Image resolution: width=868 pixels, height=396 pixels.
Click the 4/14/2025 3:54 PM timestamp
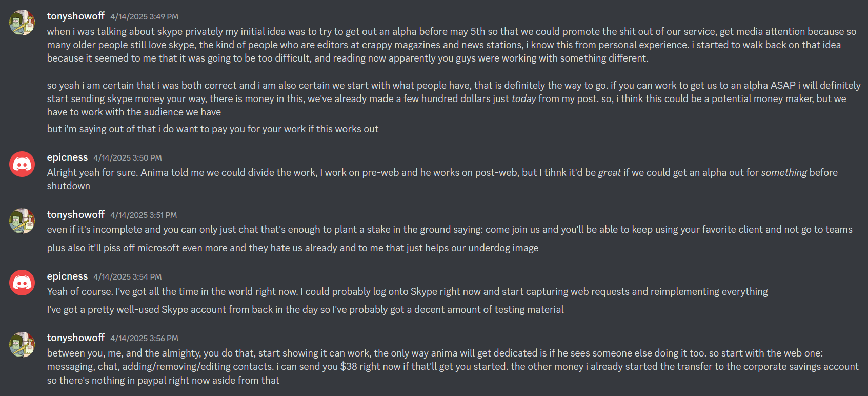128,277
